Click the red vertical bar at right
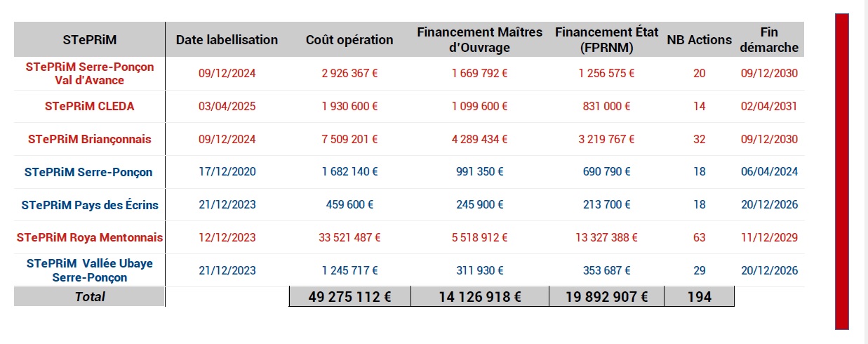Viewport: 868px width, 344px height. (842, 171)
